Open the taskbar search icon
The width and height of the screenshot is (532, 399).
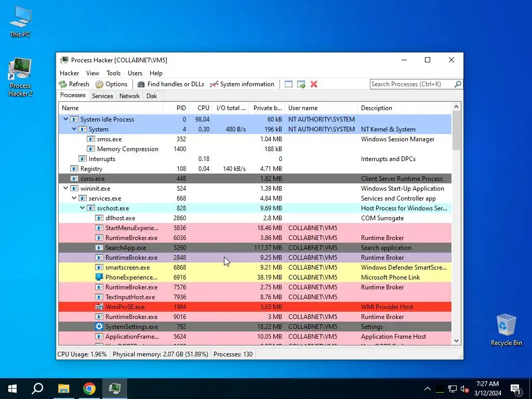point(37,389)
